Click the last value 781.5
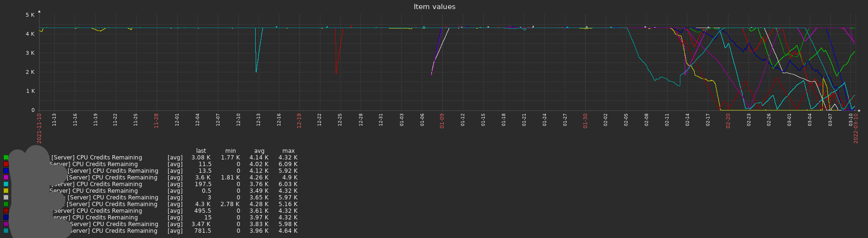This screenshot has height=238, width=868. pos(203,231)
